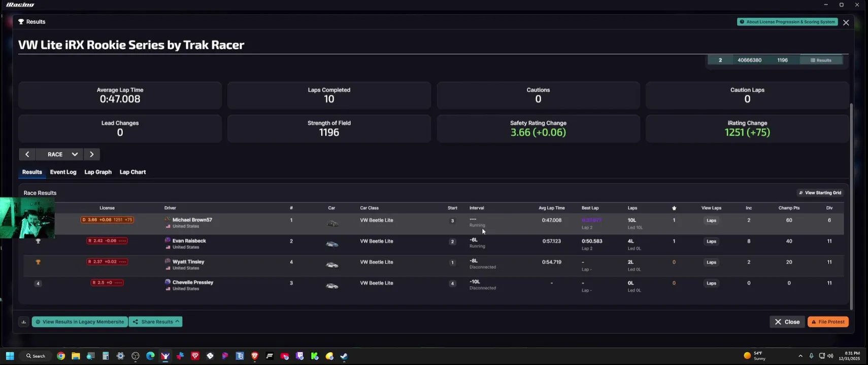Open File Explorer from taskbar
The height and width of the screenshot is (365, 868).
pos(76,356)
